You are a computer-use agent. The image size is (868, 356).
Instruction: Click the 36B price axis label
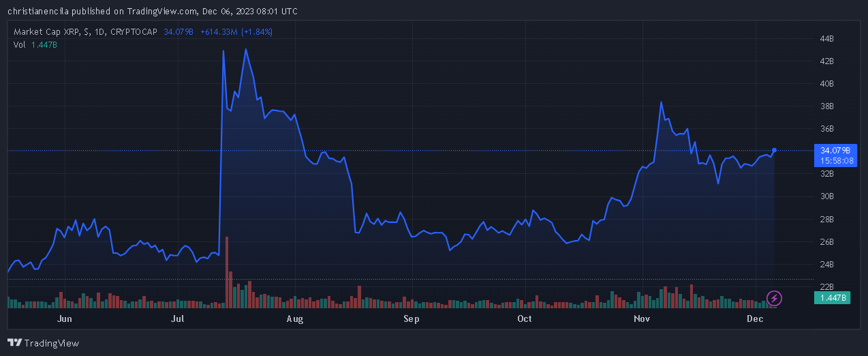827,129
